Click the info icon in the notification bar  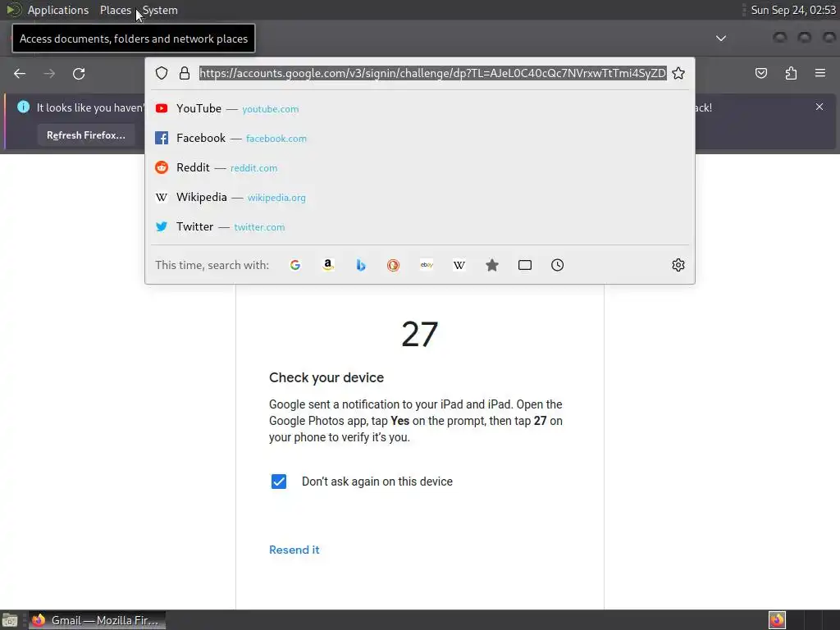24,107
